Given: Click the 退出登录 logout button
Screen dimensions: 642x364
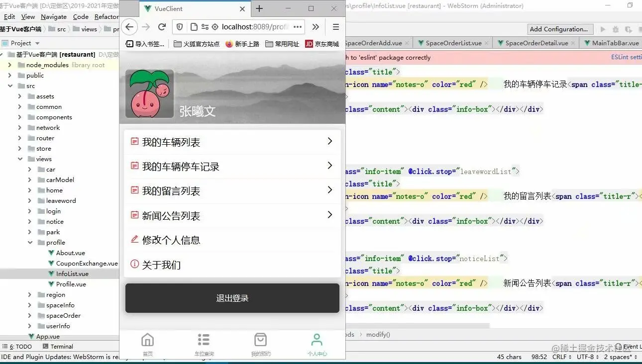Looking at the screenshot, I should 232,298.
